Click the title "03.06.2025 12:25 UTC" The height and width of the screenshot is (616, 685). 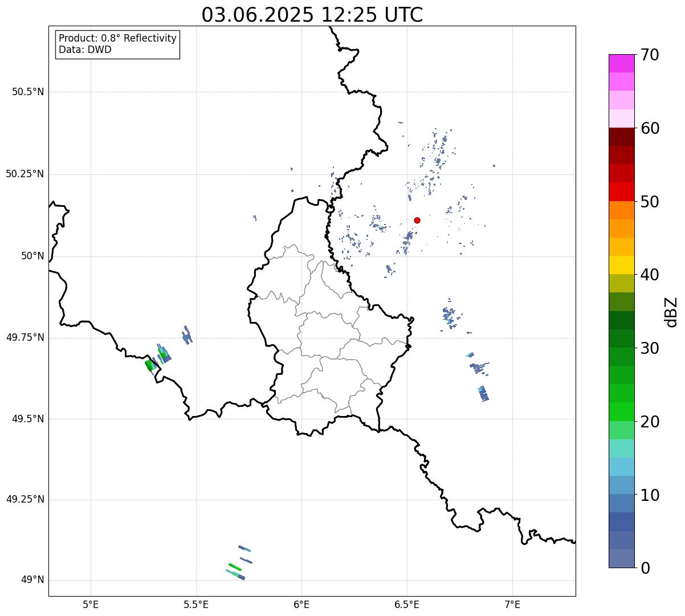coord(312,14)
